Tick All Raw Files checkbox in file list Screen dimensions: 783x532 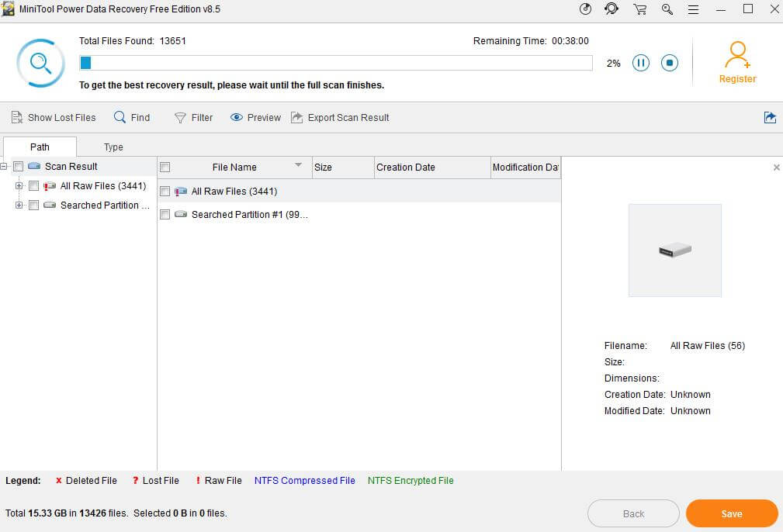click(165, 192)
